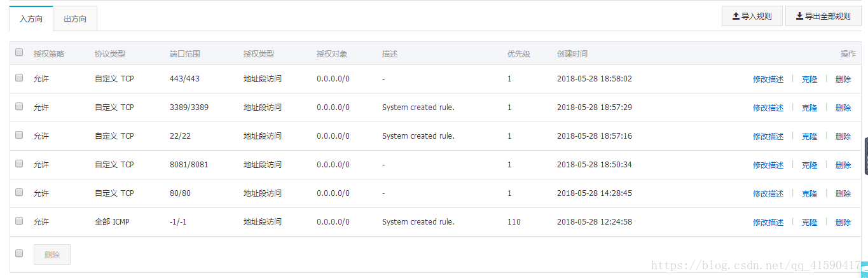The height and width of the screenshot is (278, 868).
Task: Click 修改描述 for the 443/443 rule
Action: click(768, 80)
